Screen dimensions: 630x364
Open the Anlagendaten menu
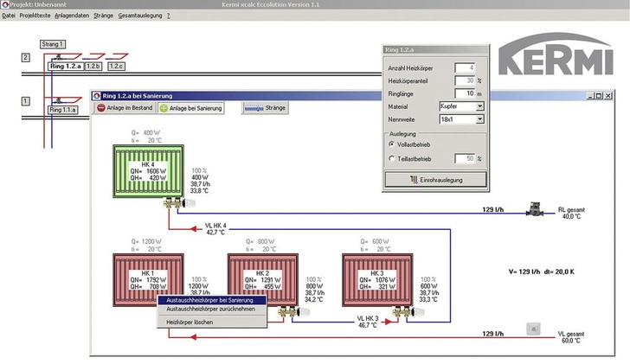(74, 16)
